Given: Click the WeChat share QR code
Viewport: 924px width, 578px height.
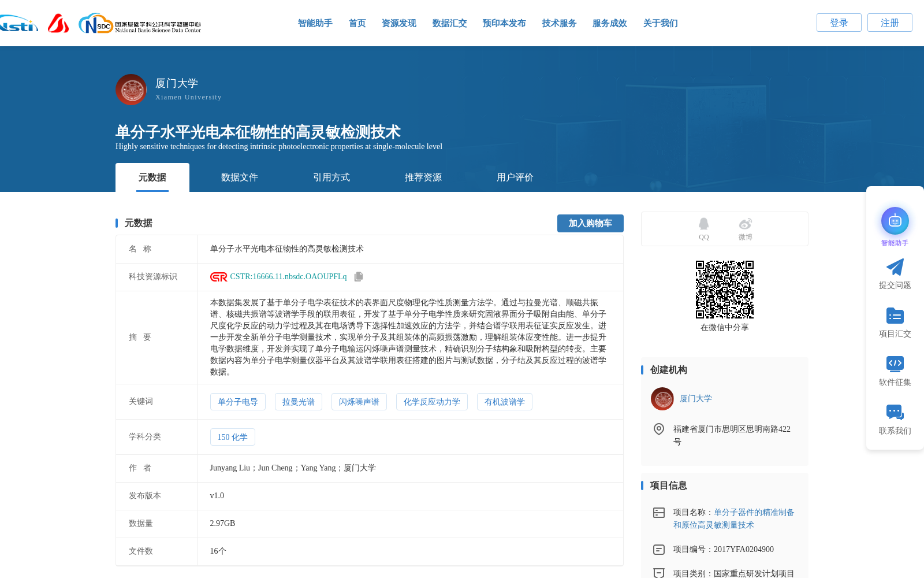Looking at the screenshot, I should [x=725, y=290].
